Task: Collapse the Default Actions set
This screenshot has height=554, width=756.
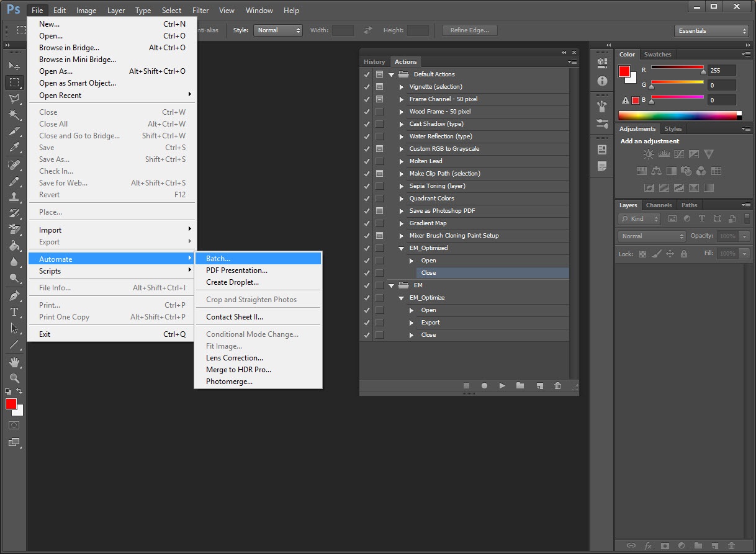Action: [392, 74]
